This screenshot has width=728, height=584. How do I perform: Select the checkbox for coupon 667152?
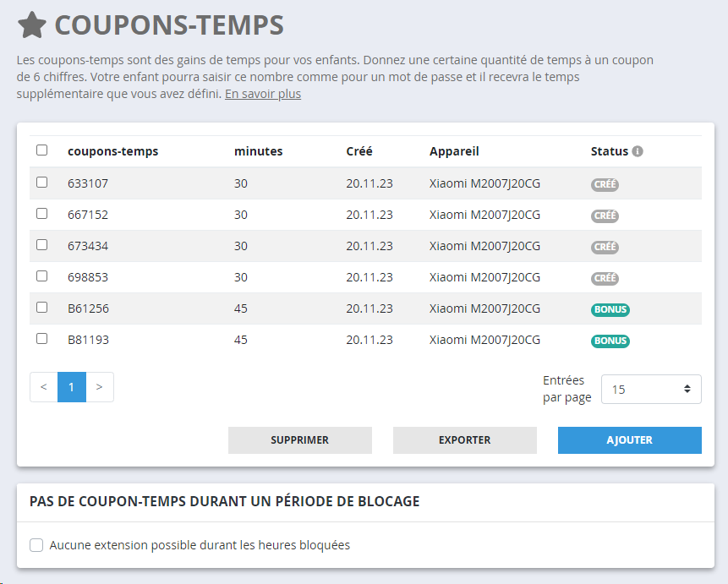pos(41,214)
